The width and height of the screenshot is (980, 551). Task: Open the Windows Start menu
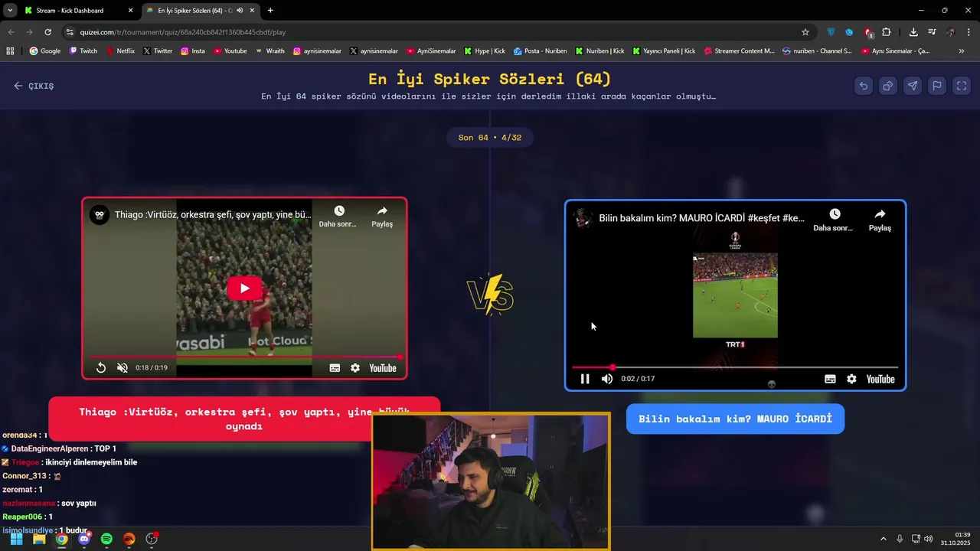pos(16,539)
